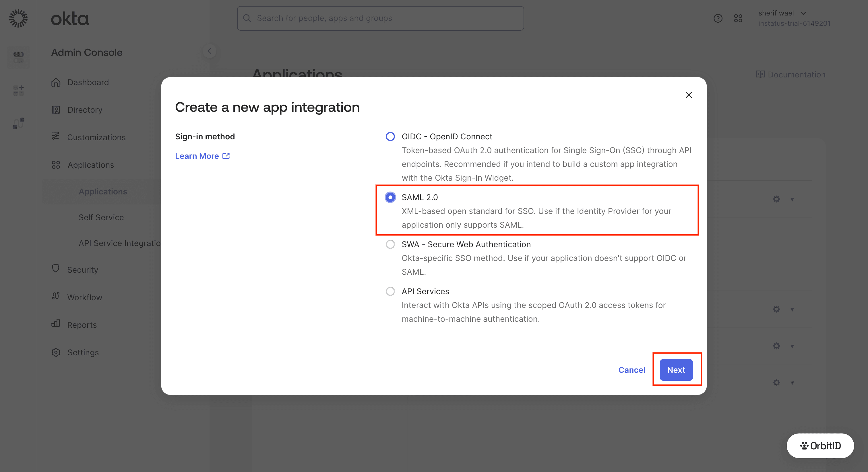This screenshot has height=472, width=868.
Task: Open the Applications submenu item
Action: pos(103,192)
